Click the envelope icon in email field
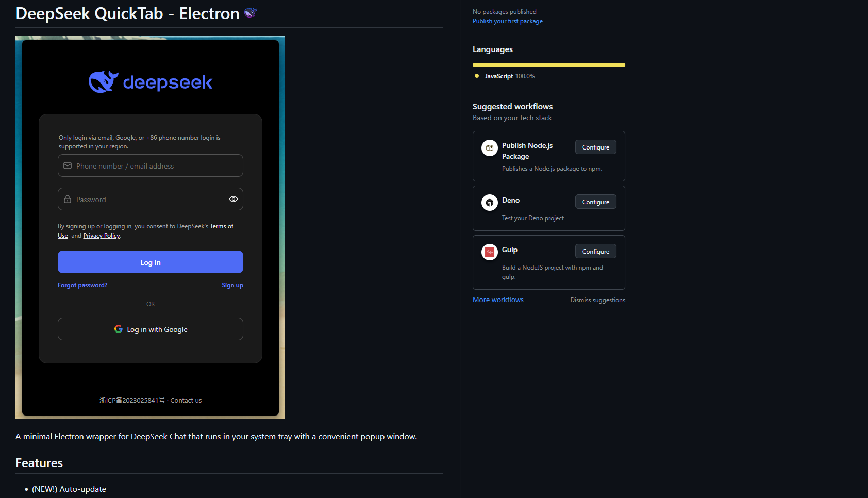Viewport: 868px width, 498px height. (68, 165)
